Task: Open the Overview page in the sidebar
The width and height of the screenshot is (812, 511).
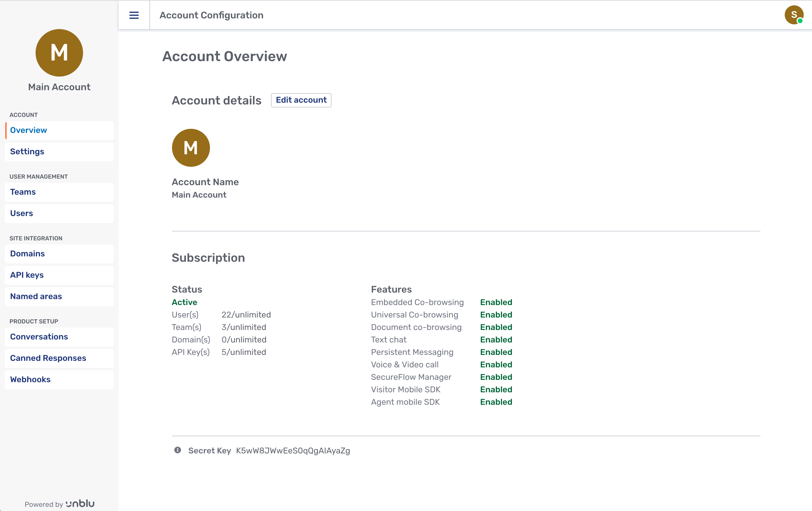Action: click(x=28, y=130)
